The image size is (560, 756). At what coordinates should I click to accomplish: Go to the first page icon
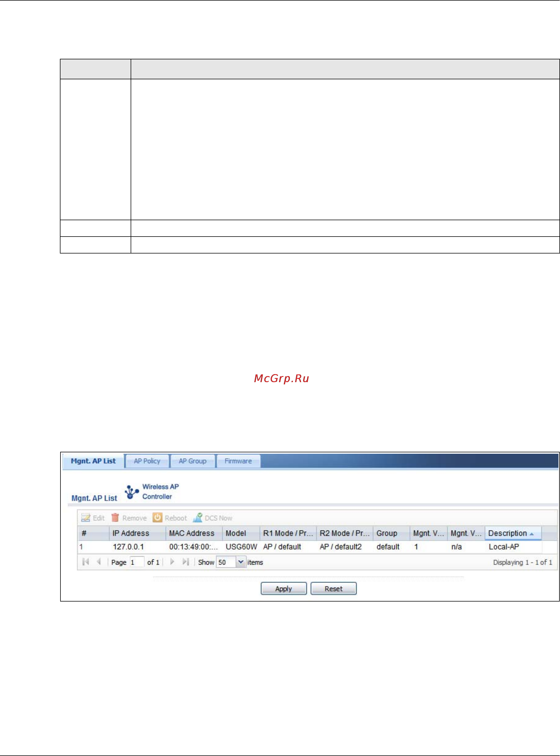coord(86,562)
